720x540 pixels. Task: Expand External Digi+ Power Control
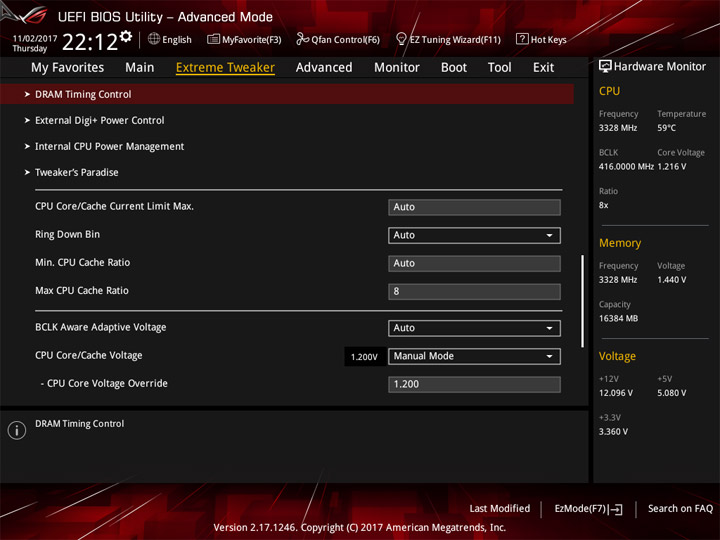click(99, 120)
